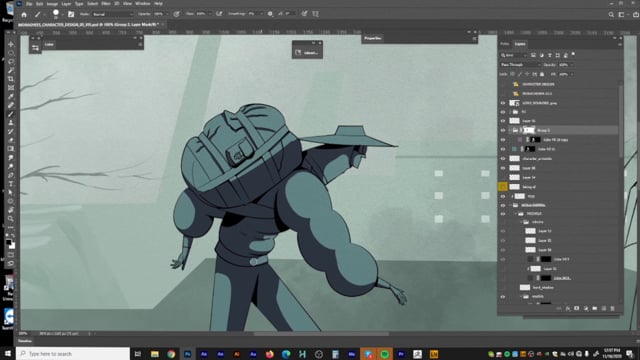640x360 pixels.
Task: Select the Zoom tool
Action: click(11, 219)
